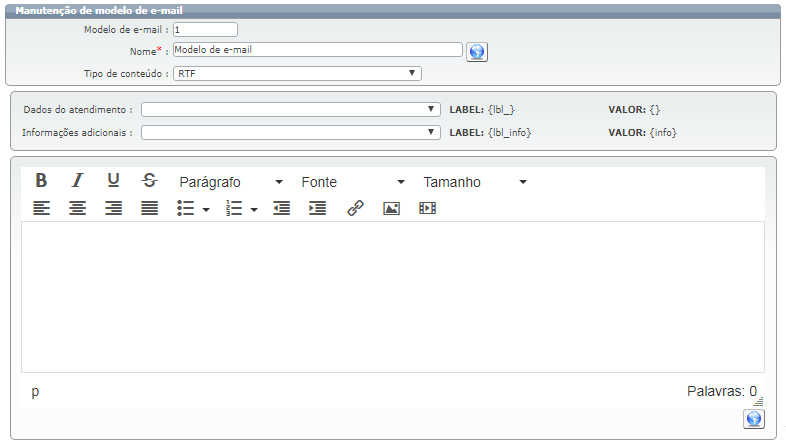
Task: Open Tipo de conteúdo RTF dropdown
Action: pos(297,73)
